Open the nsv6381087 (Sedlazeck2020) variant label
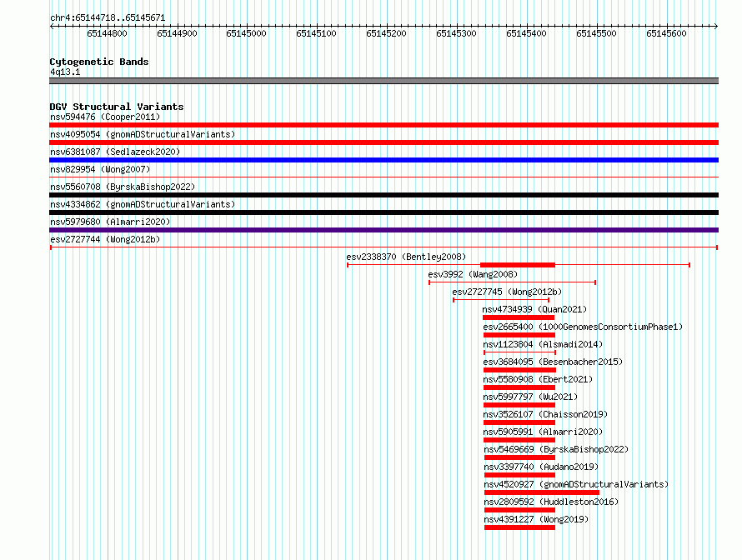Viewport: 742px width, 560px height. pyautogui.click(x=115, y=152)
